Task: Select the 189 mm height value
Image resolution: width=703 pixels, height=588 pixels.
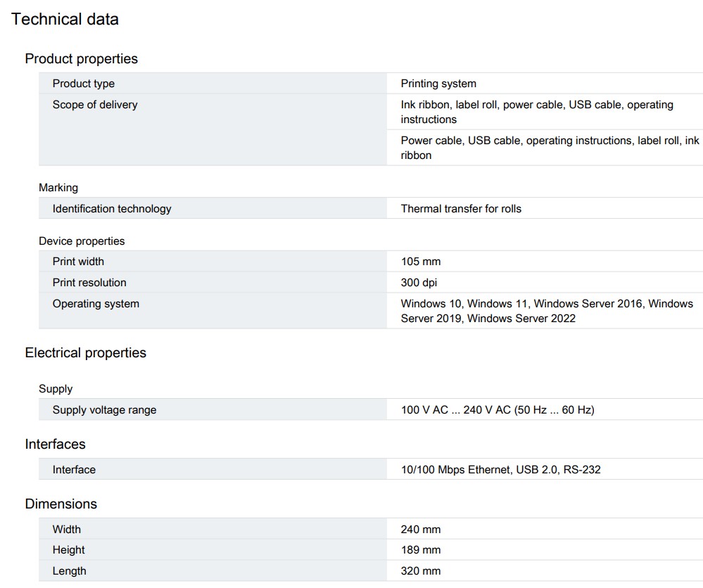Action: [421, 550]
